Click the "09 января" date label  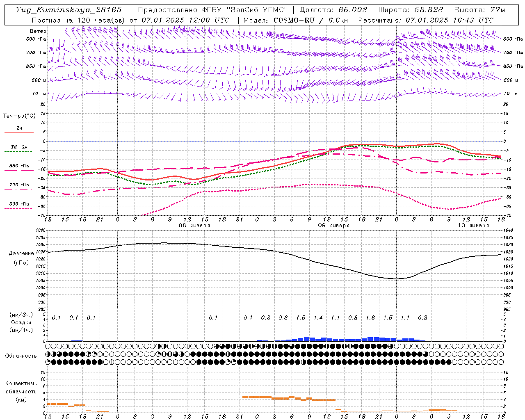(333, 226)
